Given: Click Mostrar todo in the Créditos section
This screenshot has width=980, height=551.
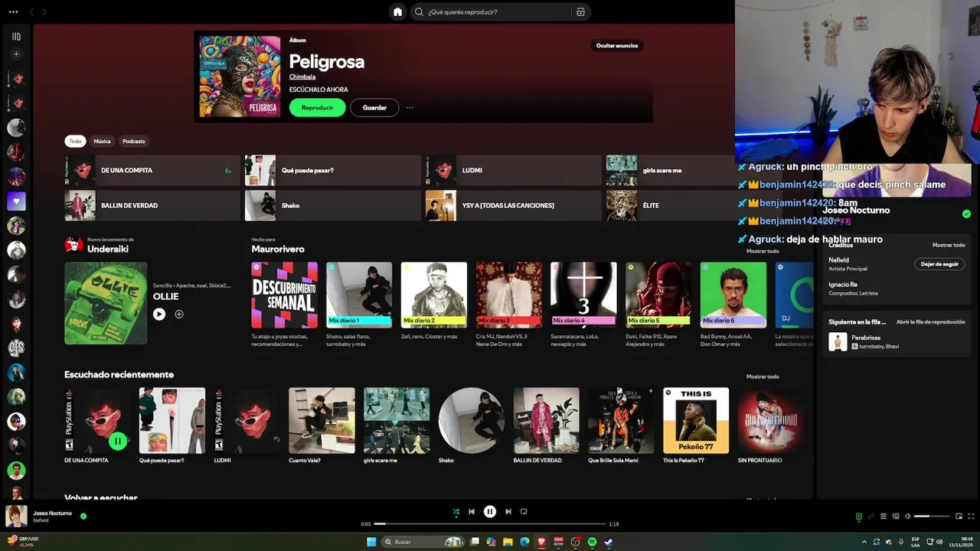Looking at the screenshot, I should (949, 245).
